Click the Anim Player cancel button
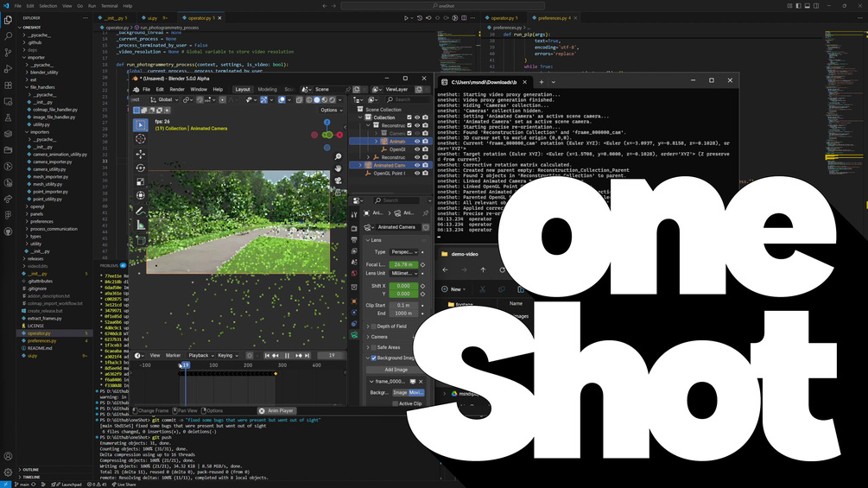Image resolution: width=868 pixels, height=488 pixels. 262,410
